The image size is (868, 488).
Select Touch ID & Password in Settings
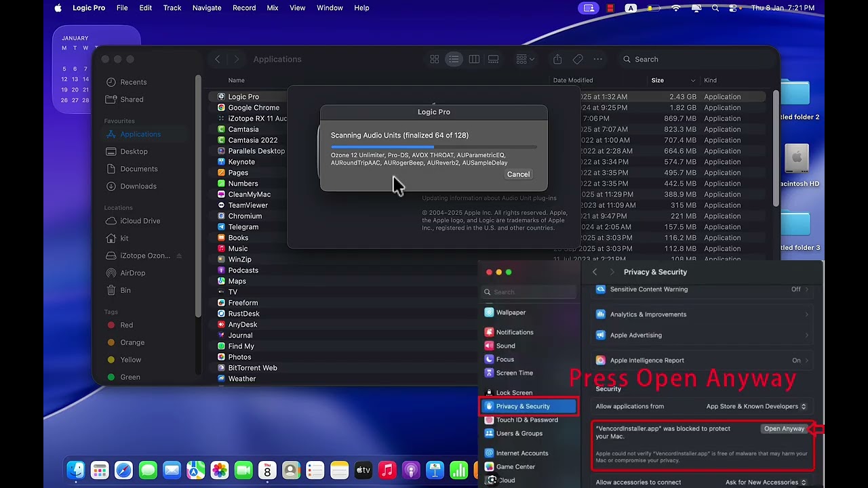[x=528, y=420]
